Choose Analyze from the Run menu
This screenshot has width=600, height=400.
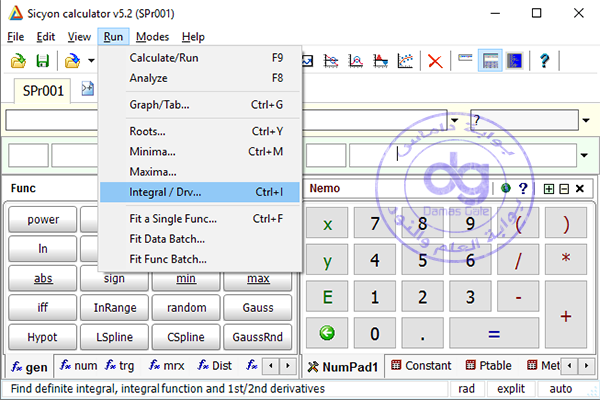(200, 78)
